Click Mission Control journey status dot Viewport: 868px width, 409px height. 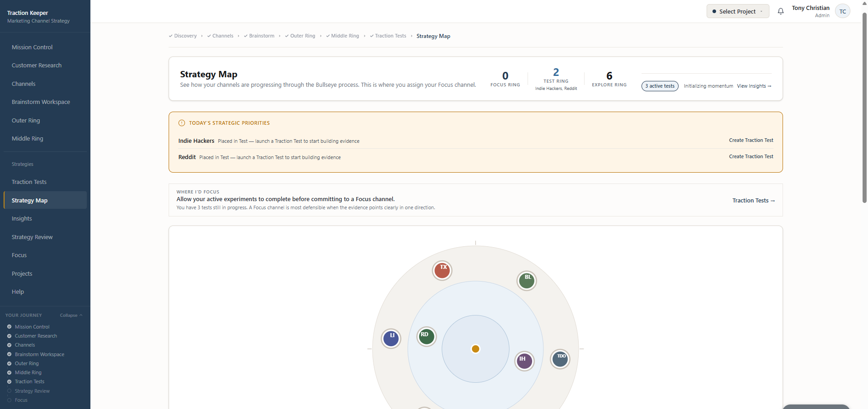tap(9, 327)
